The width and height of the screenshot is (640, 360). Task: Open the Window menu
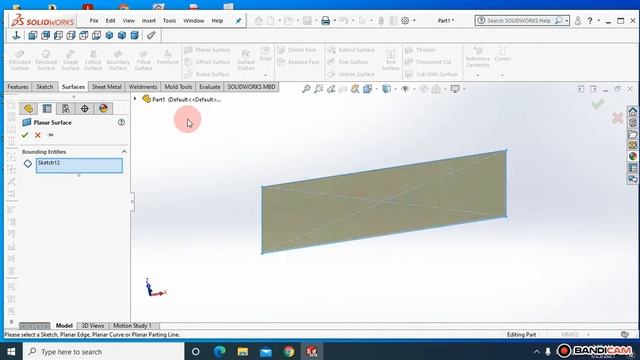(193, 21)
